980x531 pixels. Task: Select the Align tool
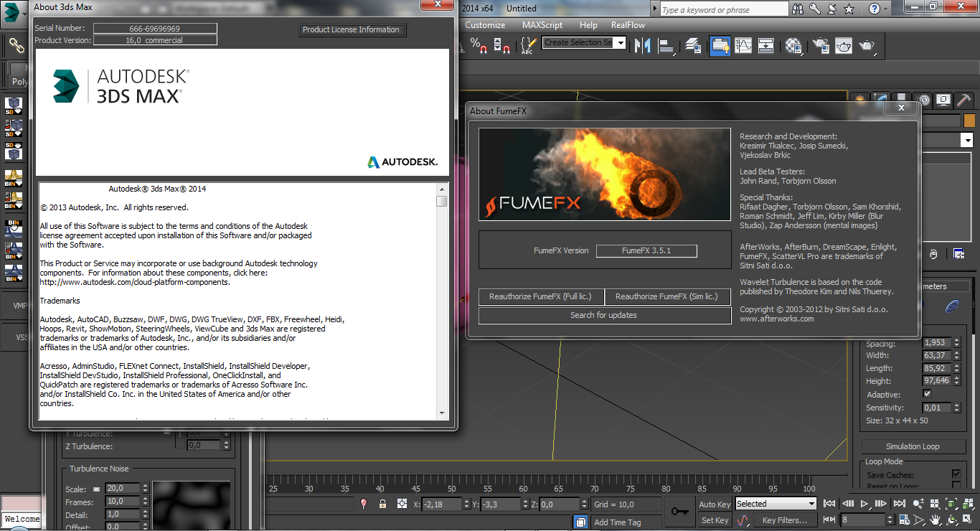pos(668,45)
